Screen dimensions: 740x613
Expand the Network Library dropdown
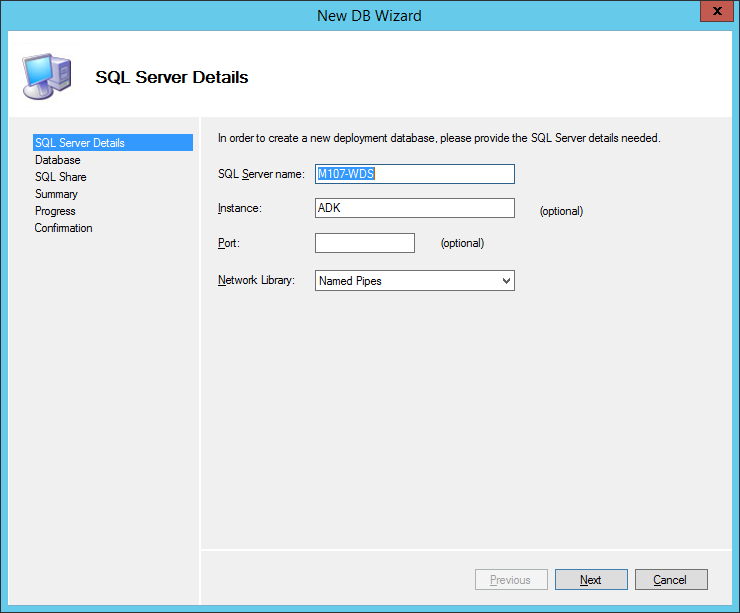pos(414,281)
